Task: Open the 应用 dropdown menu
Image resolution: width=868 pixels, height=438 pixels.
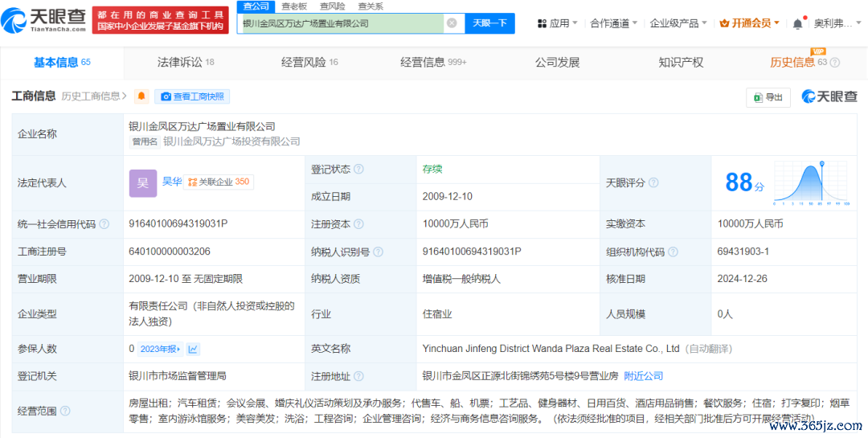Action: (x=558, y=23)
